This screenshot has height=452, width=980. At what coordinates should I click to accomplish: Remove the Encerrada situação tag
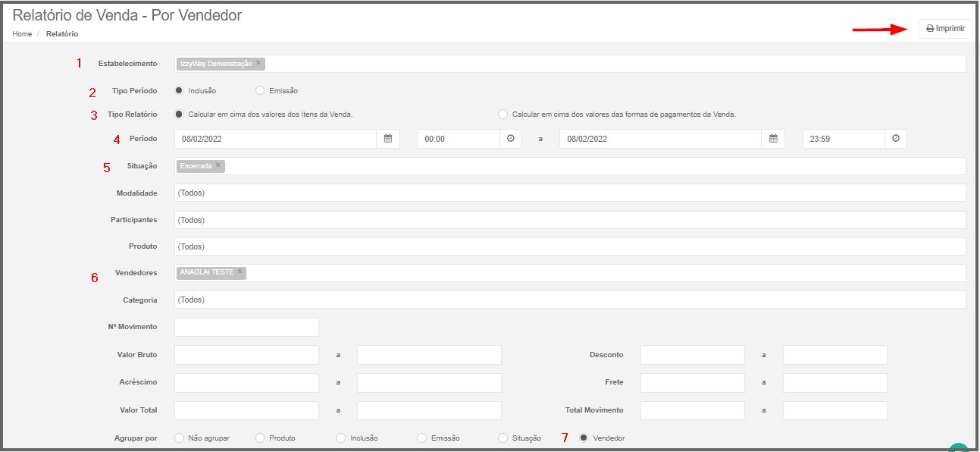[218, 165]
